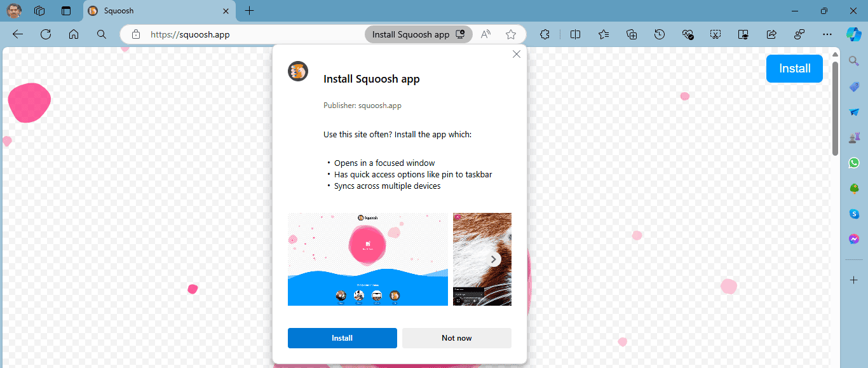
Task: Open sidebar WhatsApp
Action: (x=854, y=163)
